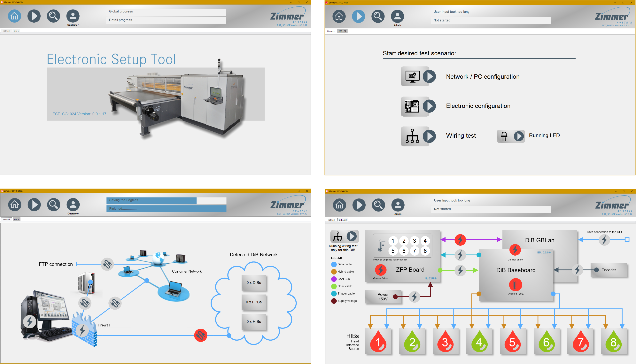
Task: Start Running LED test
Action: tap(519, 136)
